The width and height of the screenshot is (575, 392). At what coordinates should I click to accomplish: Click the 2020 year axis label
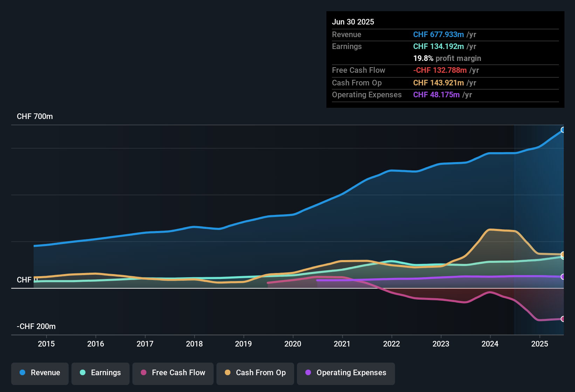(293, 344)
